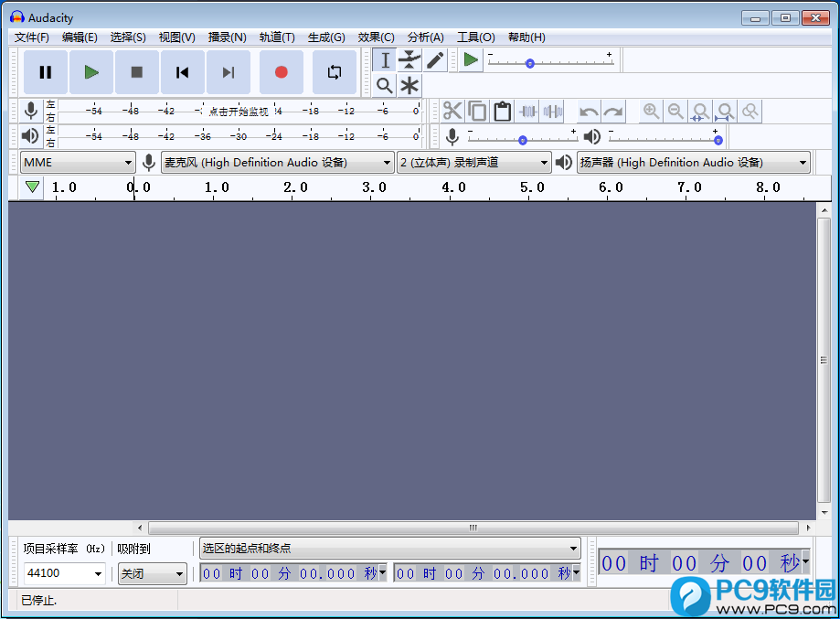Image resolution: width=840 pixels, height=619 pixels.
Task: Open the 编辑(E) menu
Action: point(80,37)
